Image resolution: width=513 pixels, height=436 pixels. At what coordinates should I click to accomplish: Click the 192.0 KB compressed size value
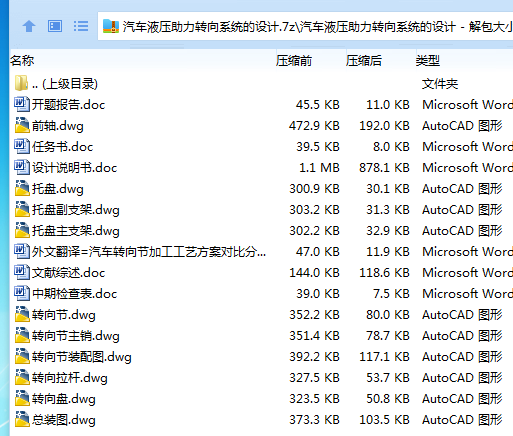[384, 126]
